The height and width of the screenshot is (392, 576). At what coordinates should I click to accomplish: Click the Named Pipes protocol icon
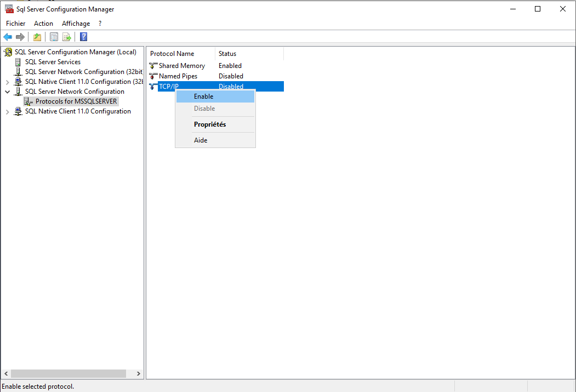pyautogui.click(x=153, y=76)
